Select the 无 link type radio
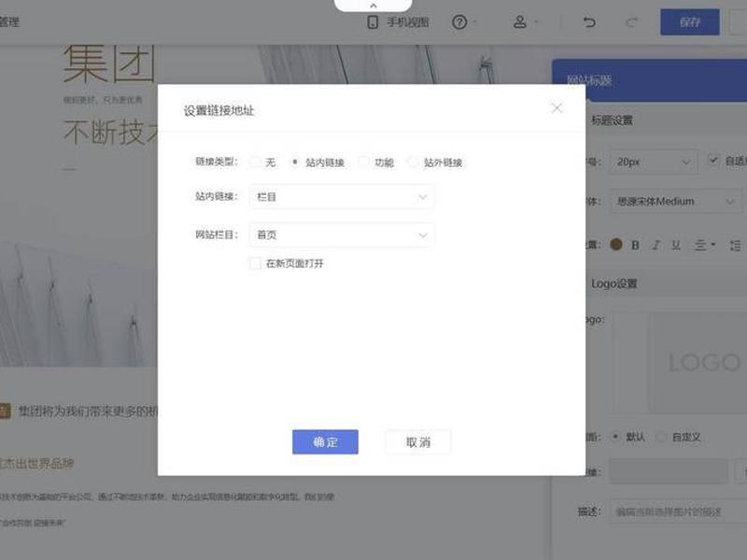Viewport: 747px width, 560px height. (x=255, y=162)
